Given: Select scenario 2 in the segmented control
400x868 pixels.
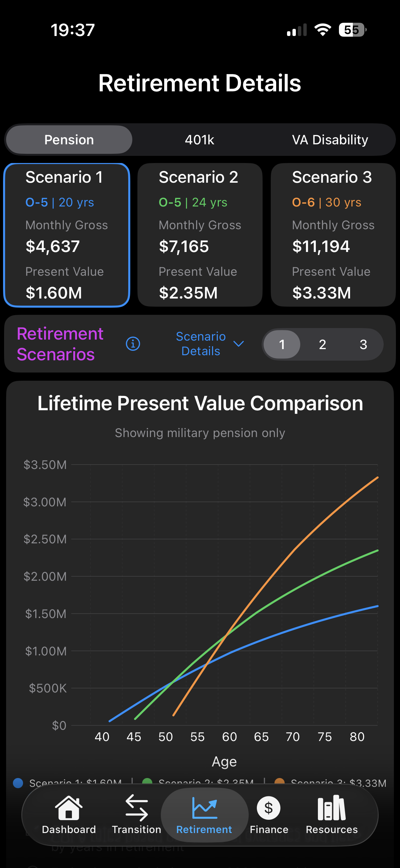Looking at the screenshot, I should [323, 344].
